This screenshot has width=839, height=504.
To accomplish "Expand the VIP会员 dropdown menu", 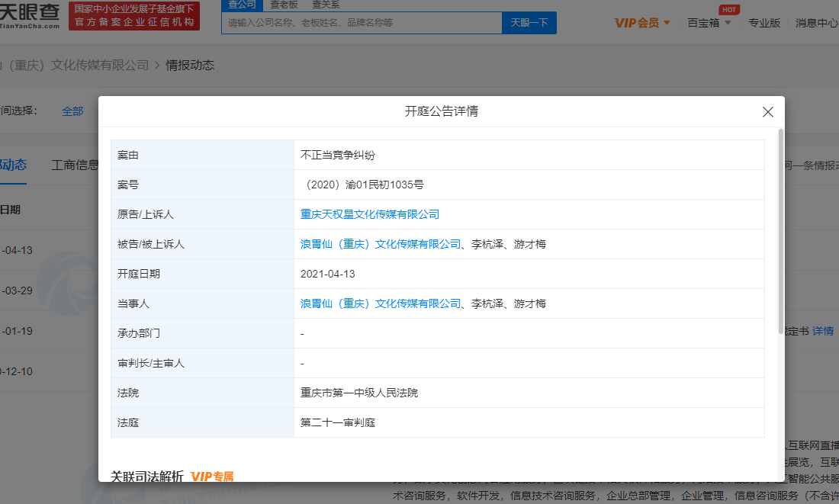I will point(642,23).
